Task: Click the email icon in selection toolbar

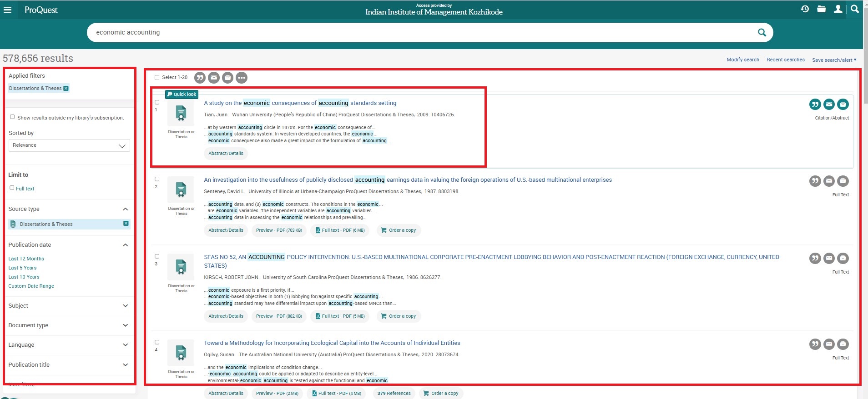Action: pyautogui.click(x=214, y=78)
